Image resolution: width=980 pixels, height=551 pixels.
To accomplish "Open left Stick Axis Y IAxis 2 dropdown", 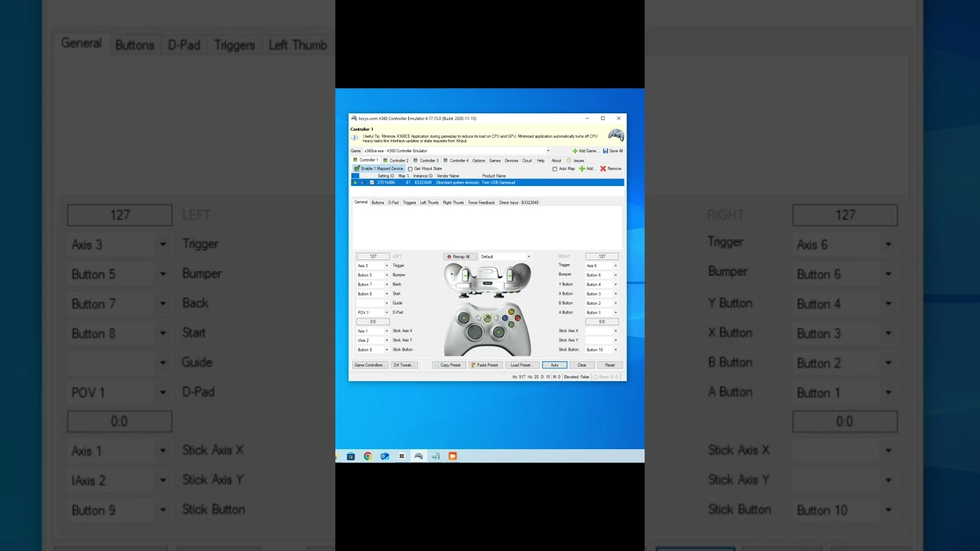I will pos(387,341).
